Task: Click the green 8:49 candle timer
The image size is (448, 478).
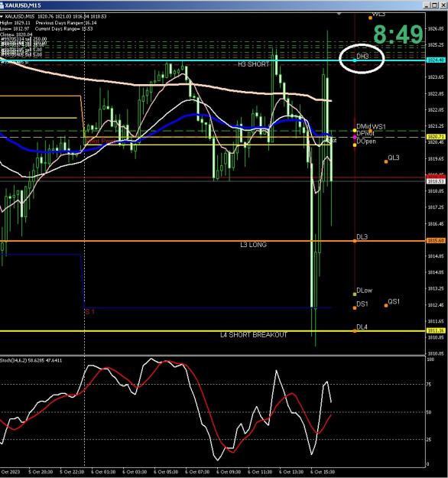Action: 398,34
